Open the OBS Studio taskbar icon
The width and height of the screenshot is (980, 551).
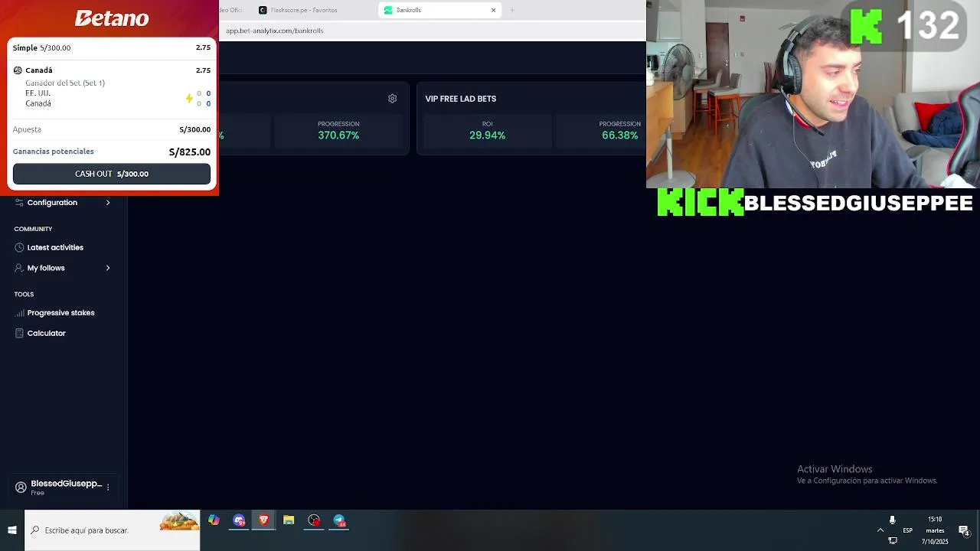coord(314,520)
